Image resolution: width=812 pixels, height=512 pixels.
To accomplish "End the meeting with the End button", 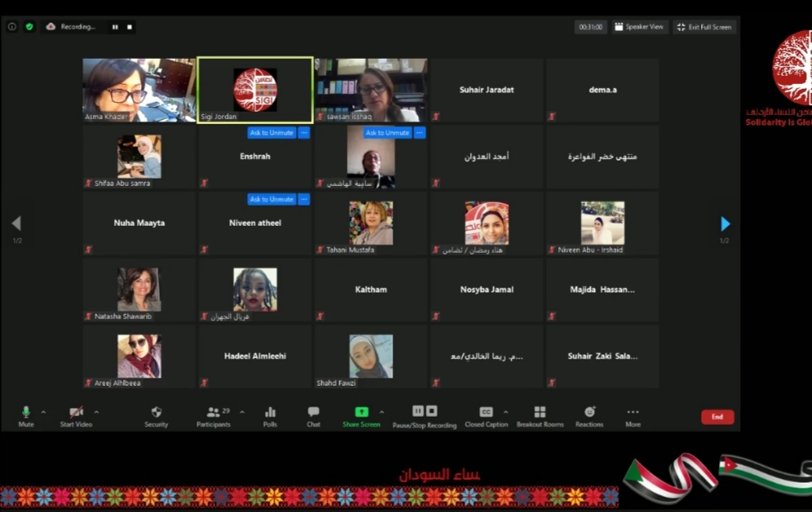I will pos(717,417).
